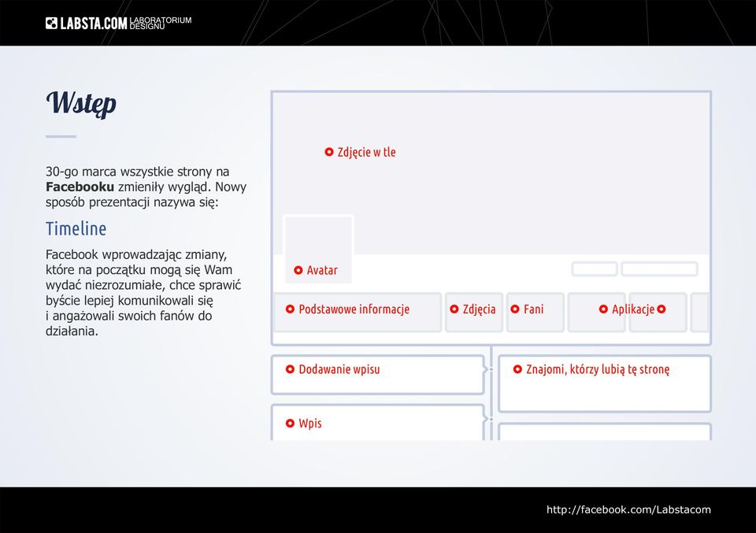Click the bold word Facebooku

(x=80, y=187)
